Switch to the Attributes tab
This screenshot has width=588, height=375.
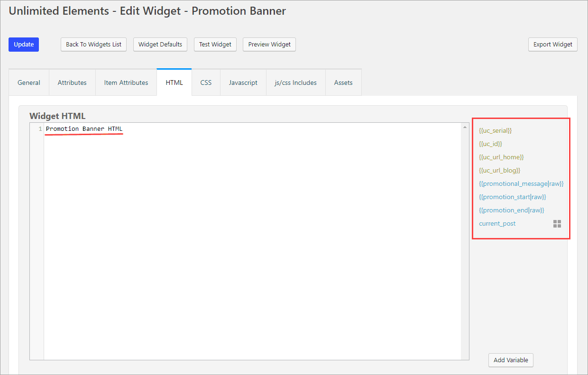(x=72, y=82)
